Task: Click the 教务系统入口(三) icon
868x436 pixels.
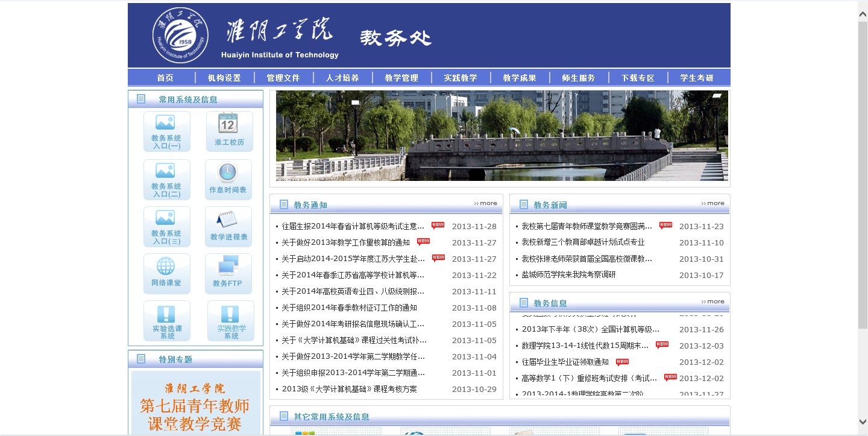Action: pos(166,226)
